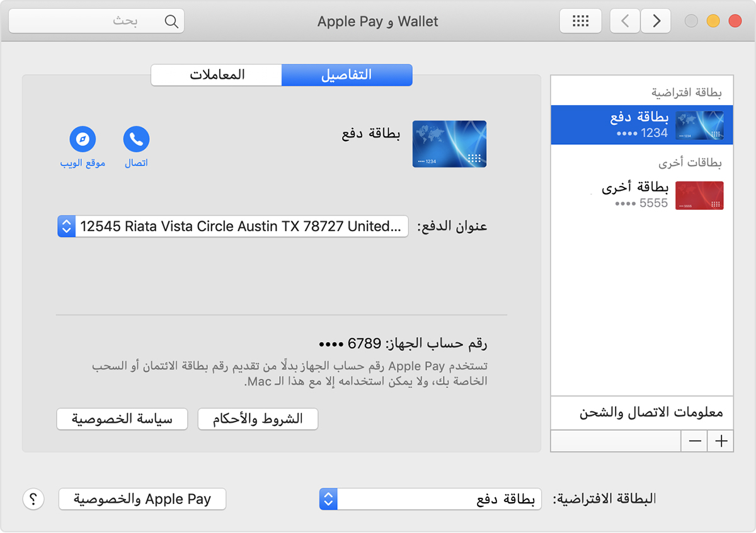The height and width of the screenshot is (533, 756).
Task: Switch to the المعاملات tab
Action: point(217,75)
